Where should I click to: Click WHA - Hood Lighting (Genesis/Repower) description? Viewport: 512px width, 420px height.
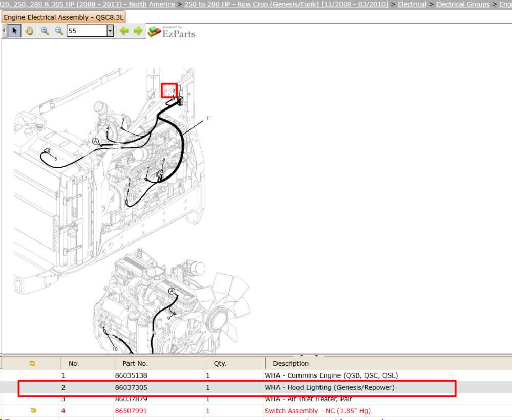point(329,387)
